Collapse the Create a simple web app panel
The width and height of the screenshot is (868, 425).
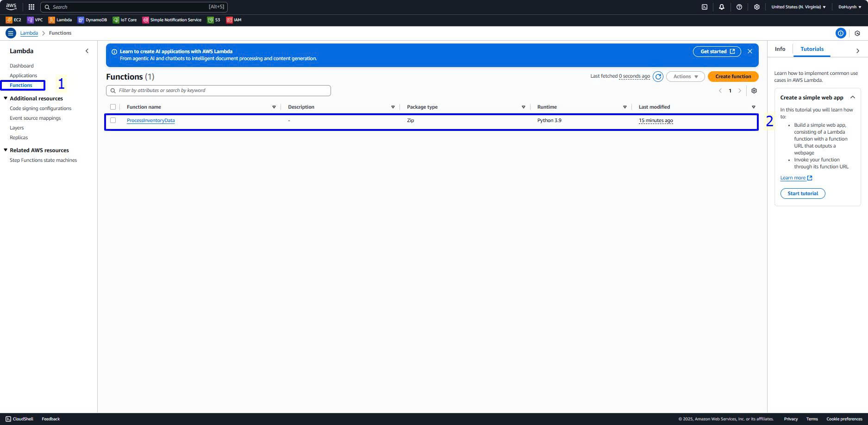852,98
